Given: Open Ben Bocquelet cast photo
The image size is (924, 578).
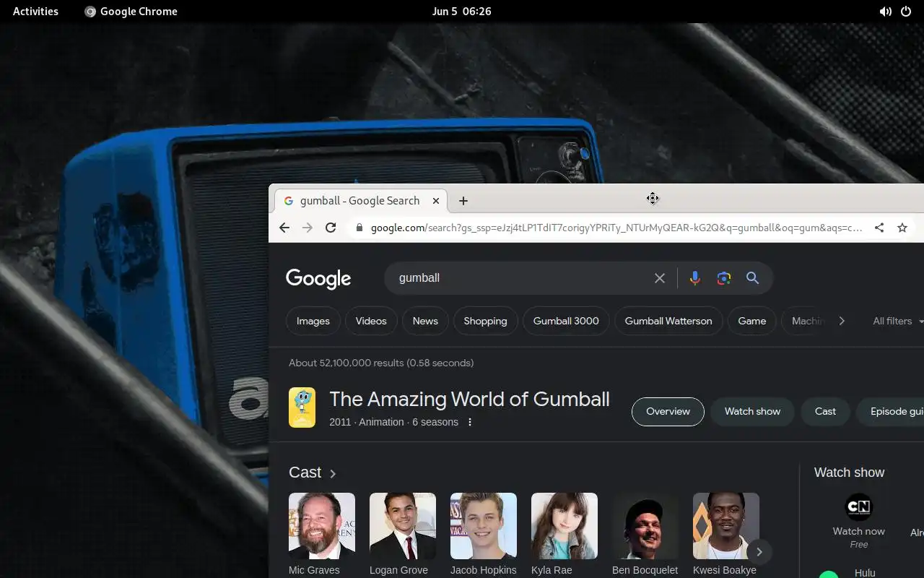Looking at the screenshot, I should click(x=645, y=526).
